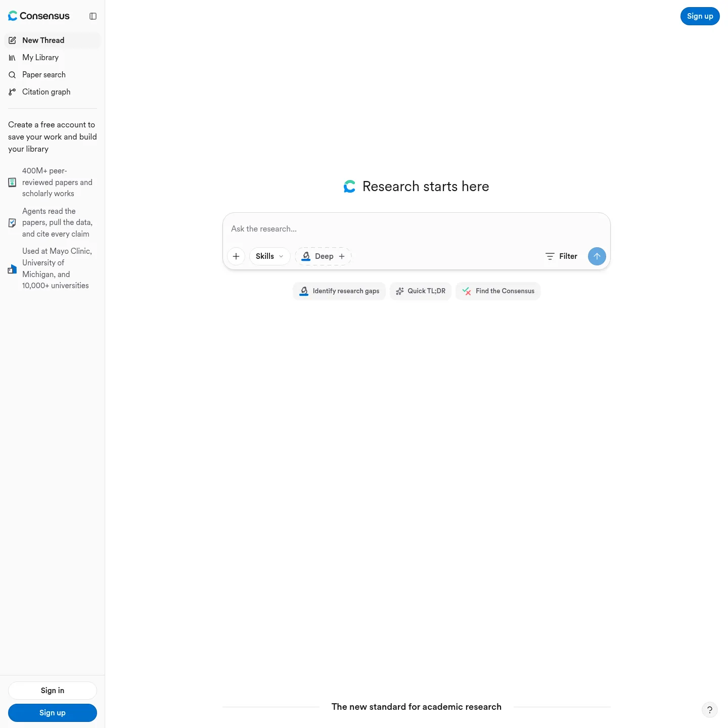728x728 pixels.
Task: Click the Sign up button in the sidebar
Action: click(x=53, y=713)
